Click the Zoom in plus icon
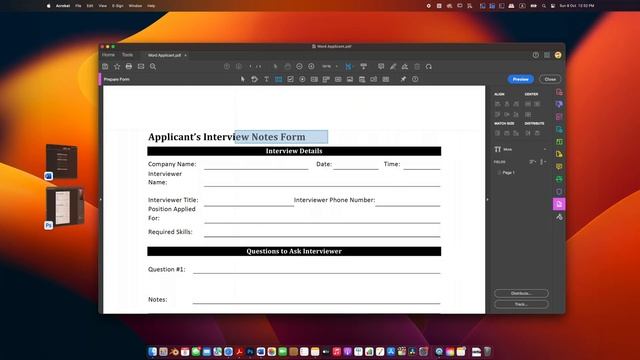This screenshot has height=360, width=640. click(311, 67)
